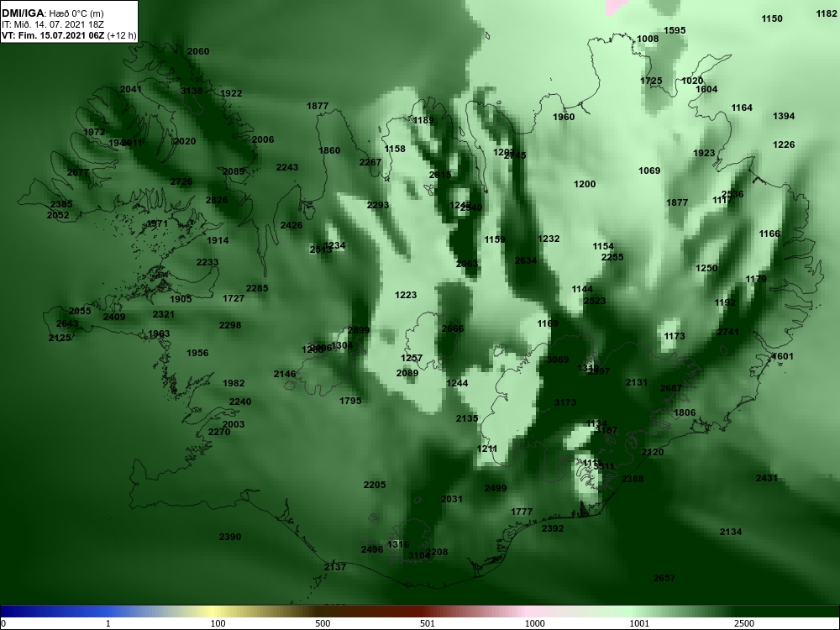Screen dimensions: 840x630
Task: Click value 2390 off the southwest coast
Action: tap(230, 537)
